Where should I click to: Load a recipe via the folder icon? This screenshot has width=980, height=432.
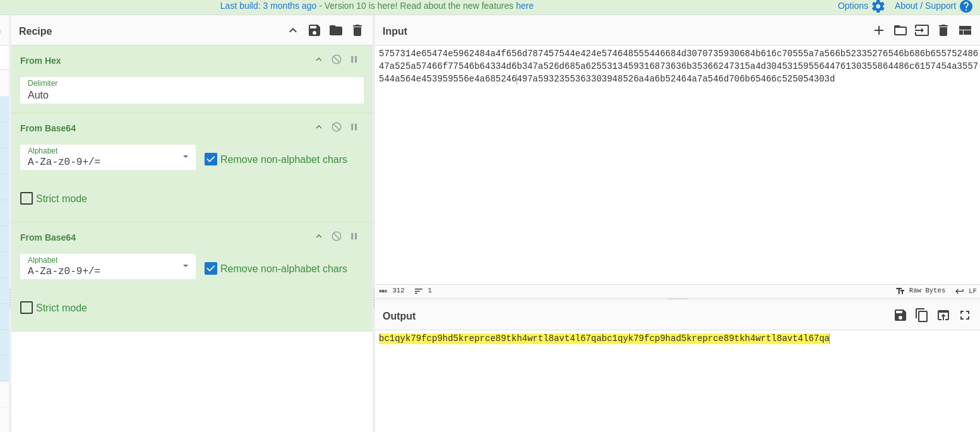point(336,30)
